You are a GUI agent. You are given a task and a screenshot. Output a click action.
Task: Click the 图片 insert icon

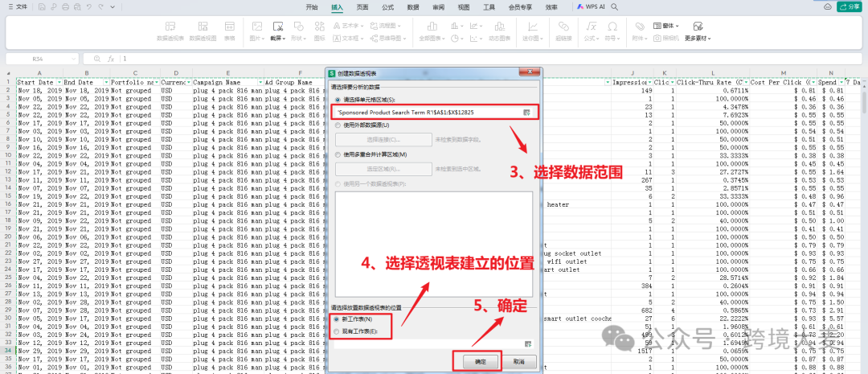tap(257, 26)
